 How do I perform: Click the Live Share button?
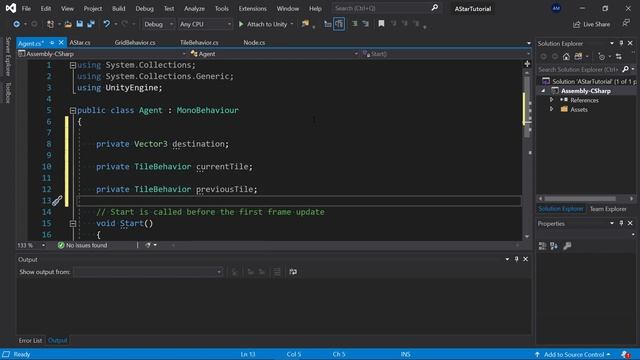click(x=591, y=24)
